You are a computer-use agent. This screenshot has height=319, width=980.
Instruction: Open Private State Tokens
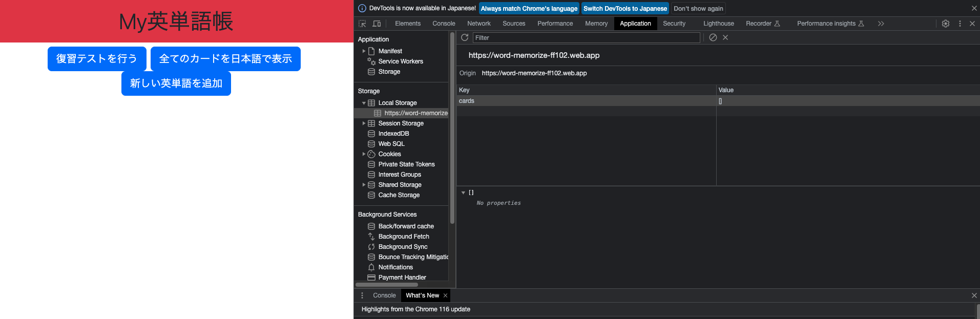[x=406, y=164]
